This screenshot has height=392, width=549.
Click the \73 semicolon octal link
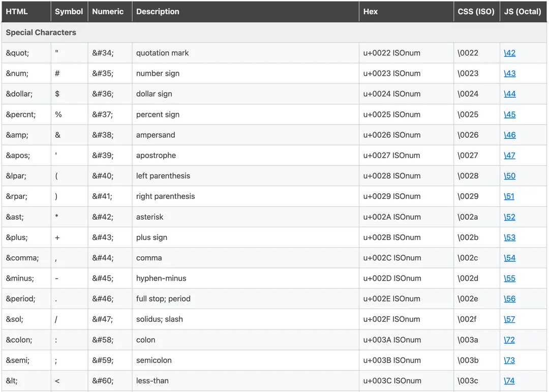509,360
